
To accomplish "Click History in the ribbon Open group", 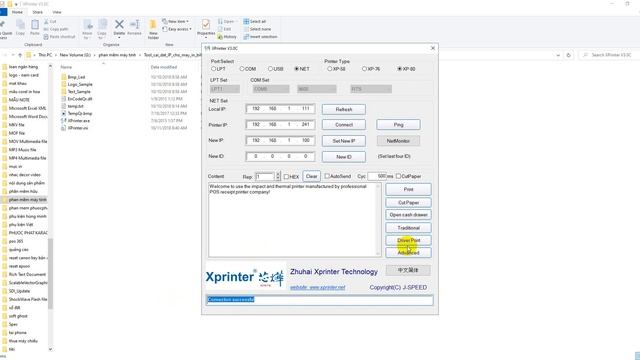I will tap(227, 37).
